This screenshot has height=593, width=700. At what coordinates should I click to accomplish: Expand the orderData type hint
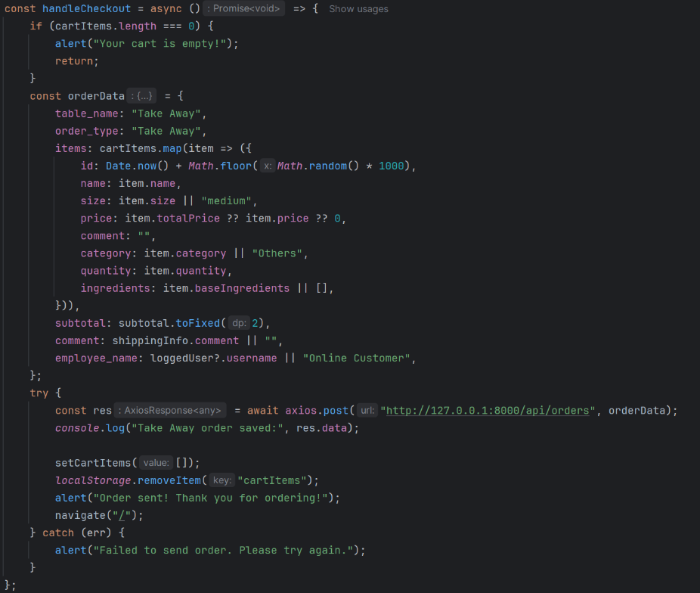[141, 96]
